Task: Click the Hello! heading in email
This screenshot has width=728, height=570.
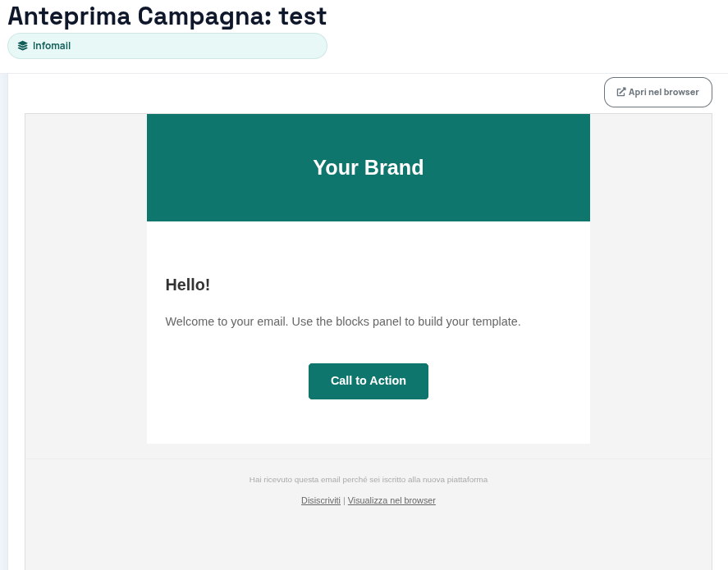Action: (x=188, y=285)
